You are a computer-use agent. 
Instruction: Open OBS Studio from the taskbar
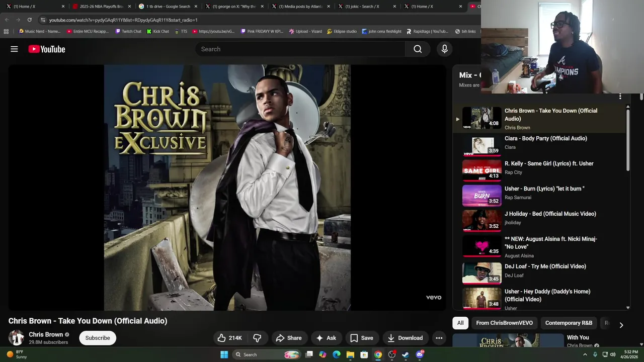[391, 354]
